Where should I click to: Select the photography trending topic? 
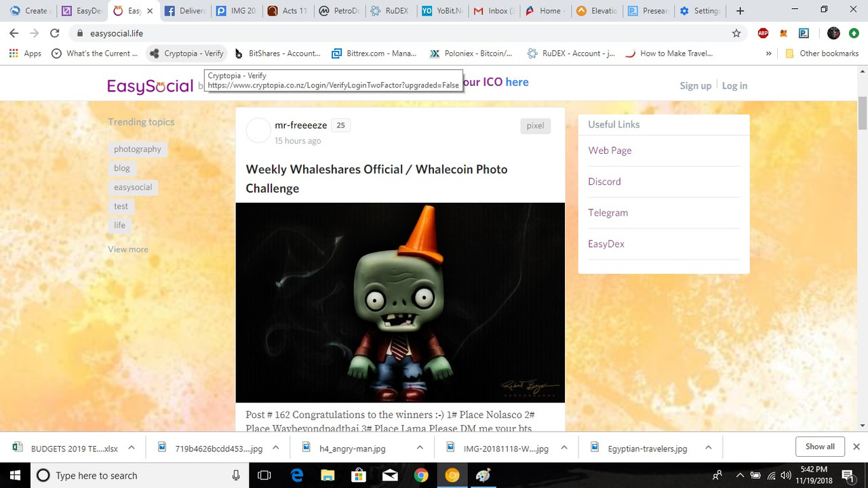[x=138, y=149]
